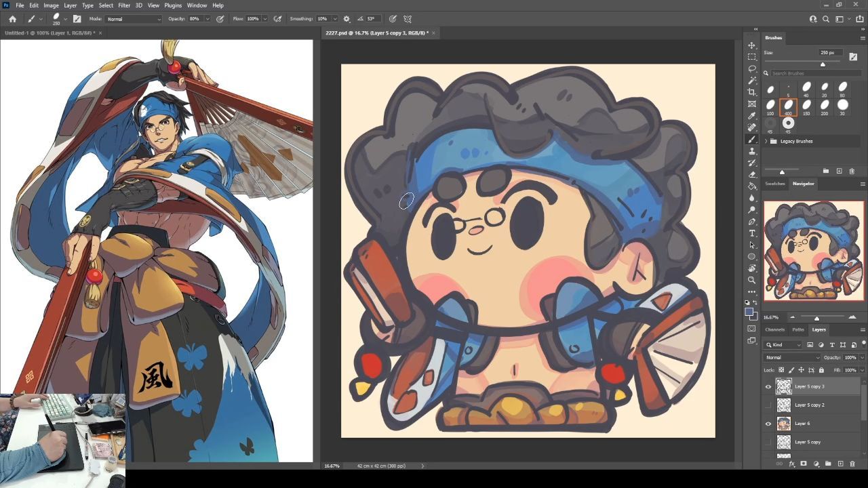Select the Healing Brush tool
The image size is (868, 488).
[x=751, y=127]
